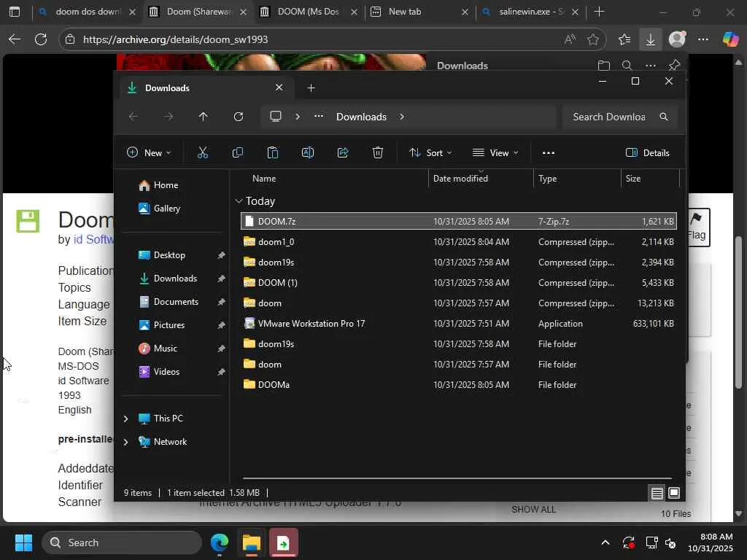
Task: Click the Rename icon in Explorer toolbar
Action: [x=308, y=153]
